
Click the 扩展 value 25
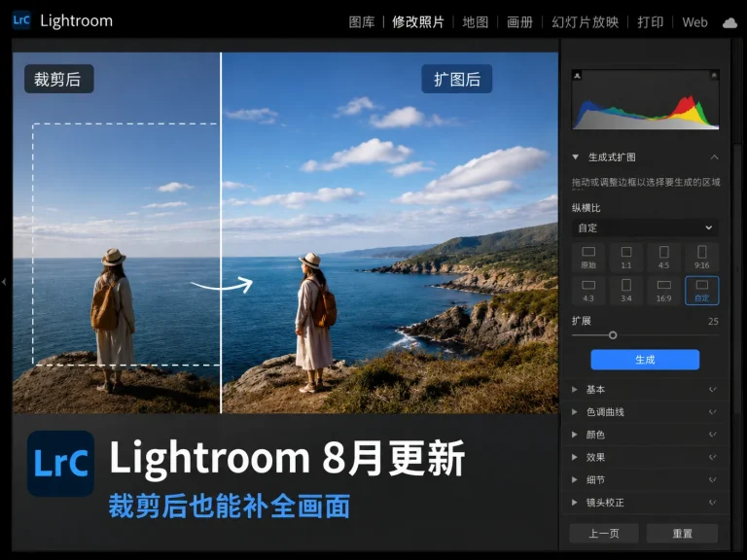click(x=713, y=321)
